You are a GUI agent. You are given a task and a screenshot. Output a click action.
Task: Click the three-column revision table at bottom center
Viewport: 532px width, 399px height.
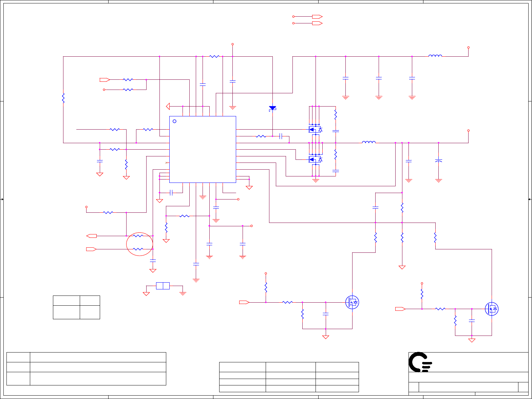[289, 377]
